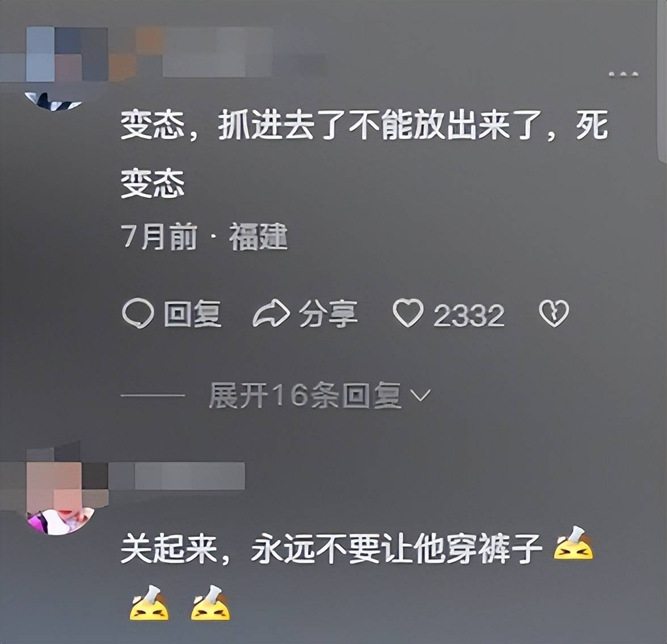667x644 pixels.
Task: Click the 展开16条回复 text
Action: pyautogui.click(x=305, y=395)
